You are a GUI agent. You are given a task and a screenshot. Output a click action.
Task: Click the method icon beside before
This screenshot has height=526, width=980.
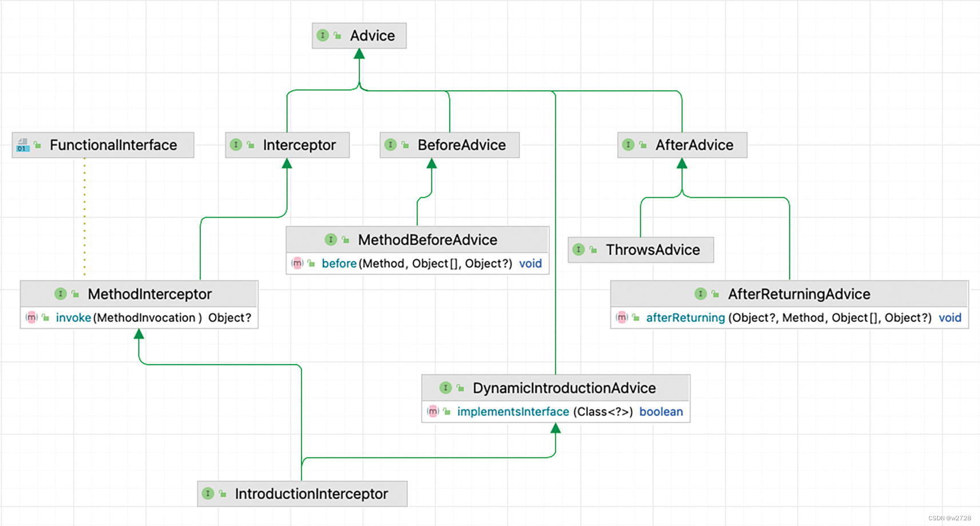(297, 264)
